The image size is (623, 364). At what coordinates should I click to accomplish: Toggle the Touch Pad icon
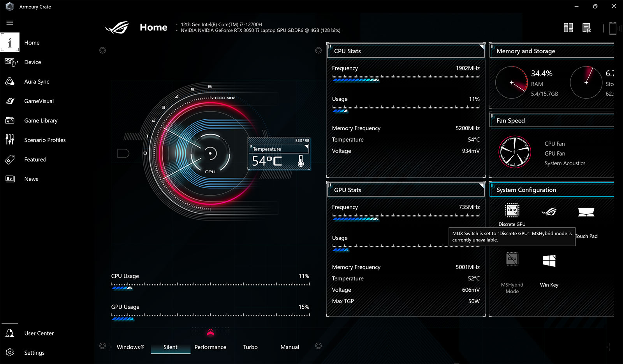586,212
